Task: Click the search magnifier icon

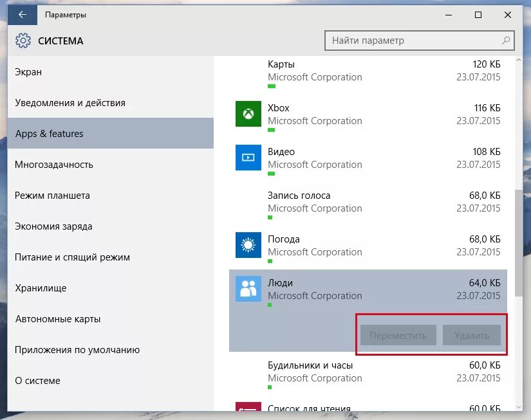Action: pyautogui.click(x=506, y=41)
